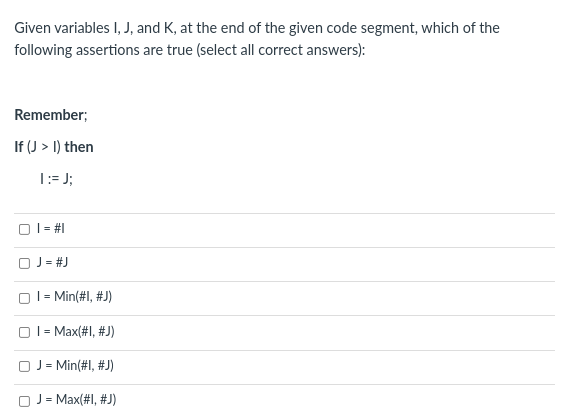Screen dimensions: 566x413
Task: Click the "(select all correct answers)" phrase
Action: pyautogui.click(x=281, y=50)
